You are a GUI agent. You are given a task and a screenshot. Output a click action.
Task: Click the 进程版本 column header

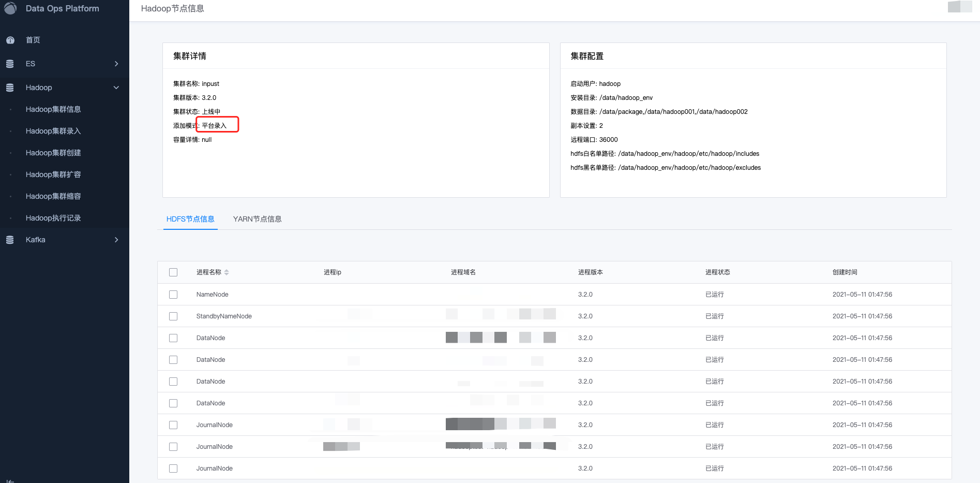pos(591,272)
